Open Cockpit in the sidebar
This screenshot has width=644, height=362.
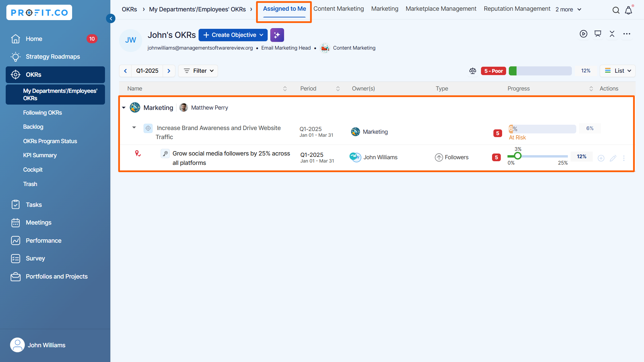[x=33, y=170]
